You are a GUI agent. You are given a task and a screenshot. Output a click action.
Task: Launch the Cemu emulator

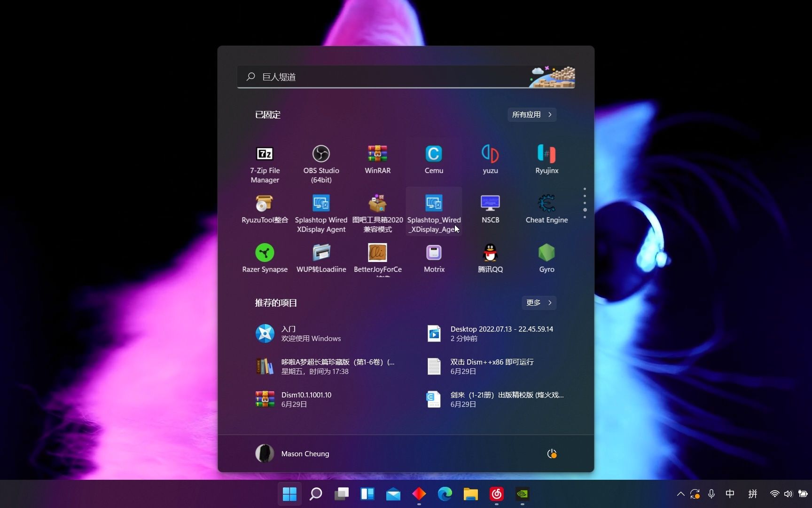[434, 160]
